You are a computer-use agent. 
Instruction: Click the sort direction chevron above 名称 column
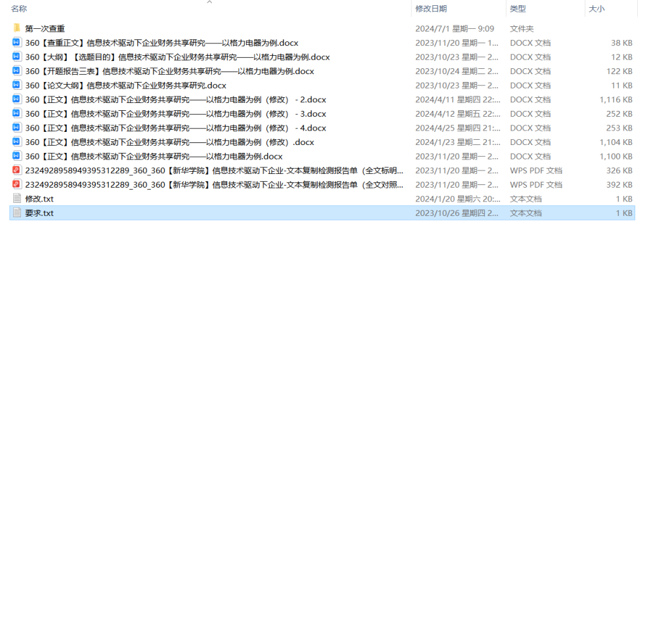pyautogui.click(x=209, y=3)
